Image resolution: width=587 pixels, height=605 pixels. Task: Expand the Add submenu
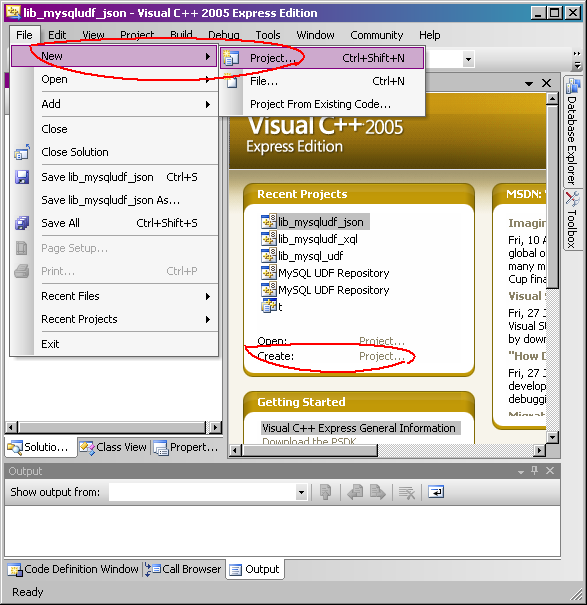[115, 104]
